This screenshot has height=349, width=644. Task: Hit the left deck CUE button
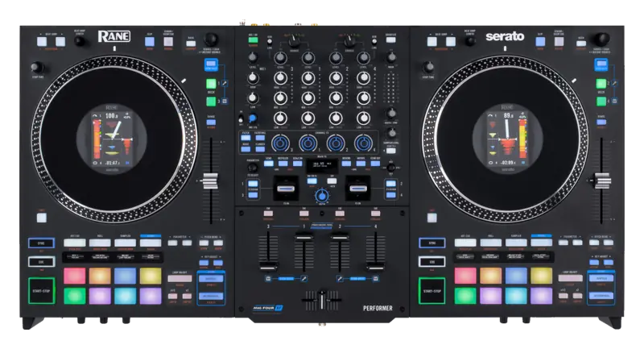coord(42,261)
